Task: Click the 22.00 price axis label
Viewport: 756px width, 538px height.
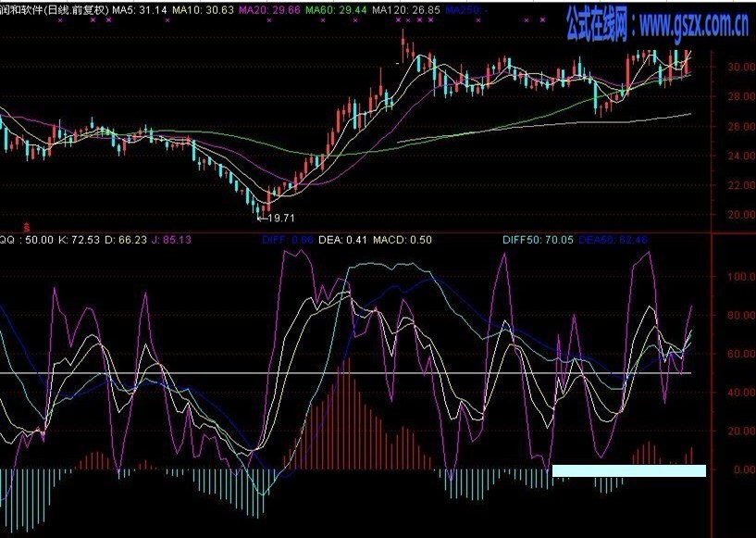Action: click(741, 185)
